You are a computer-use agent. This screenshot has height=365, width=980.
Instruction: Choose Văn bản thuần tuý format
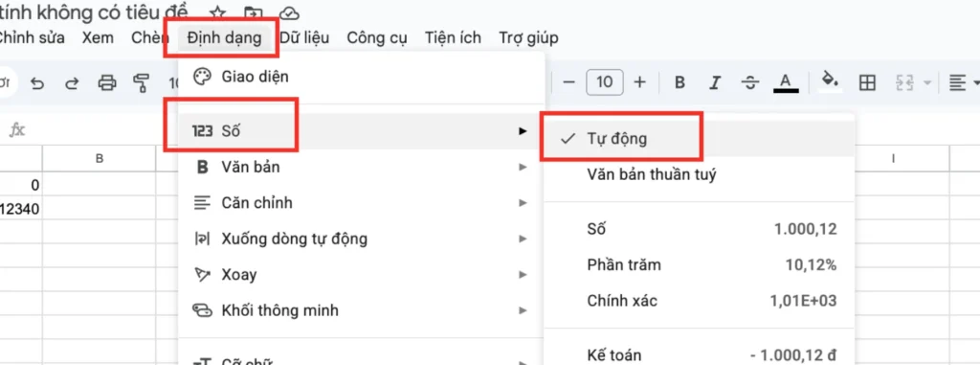(x=699, y=174)
